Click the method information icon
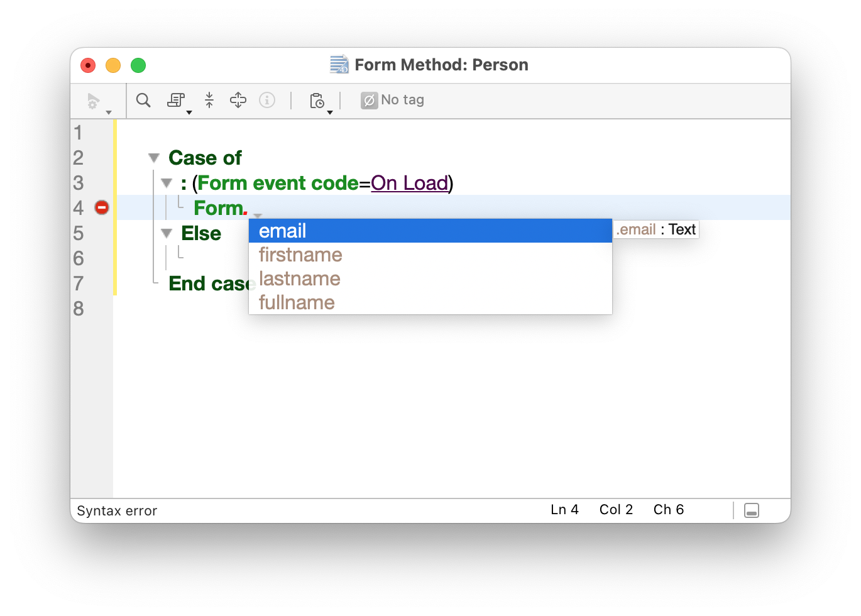This screenshot has width=861, height=616. (x=267, y=100)
